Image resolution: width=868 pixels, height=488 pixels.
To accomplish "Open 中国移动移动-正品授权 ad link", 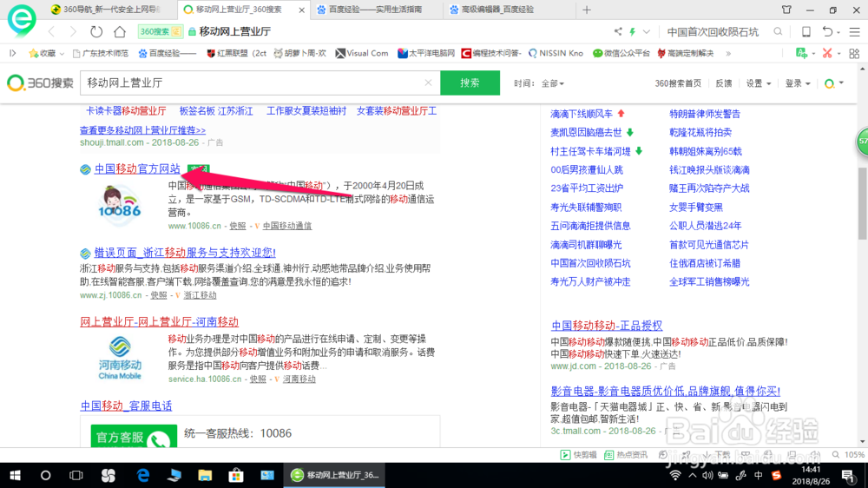I will (x=607, y=326).
